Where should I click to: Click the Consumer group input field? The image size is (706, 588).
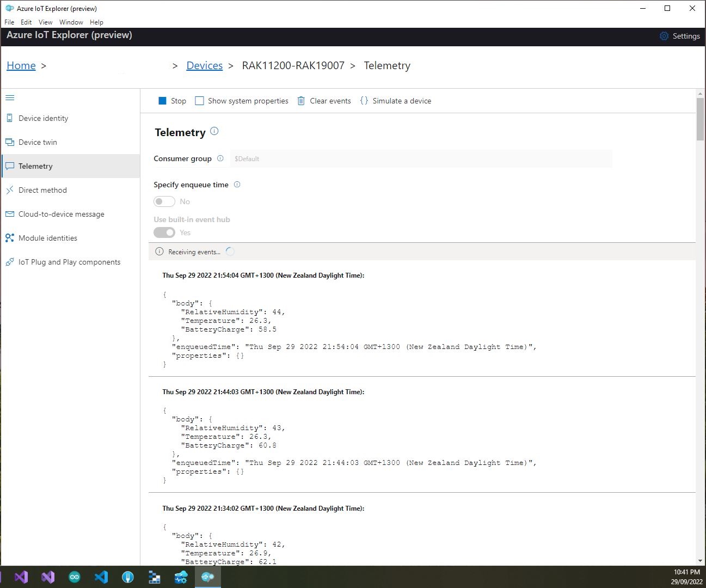(x=420, y=159)
